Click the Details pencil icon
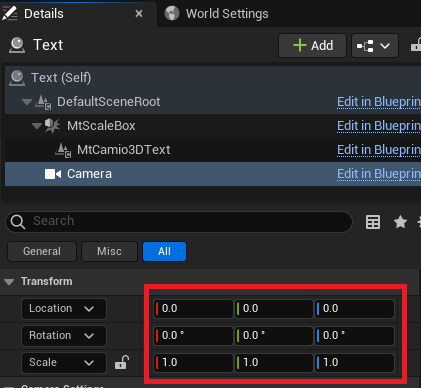This screenshot has width=421, height=388. click(x=9, y=13)
